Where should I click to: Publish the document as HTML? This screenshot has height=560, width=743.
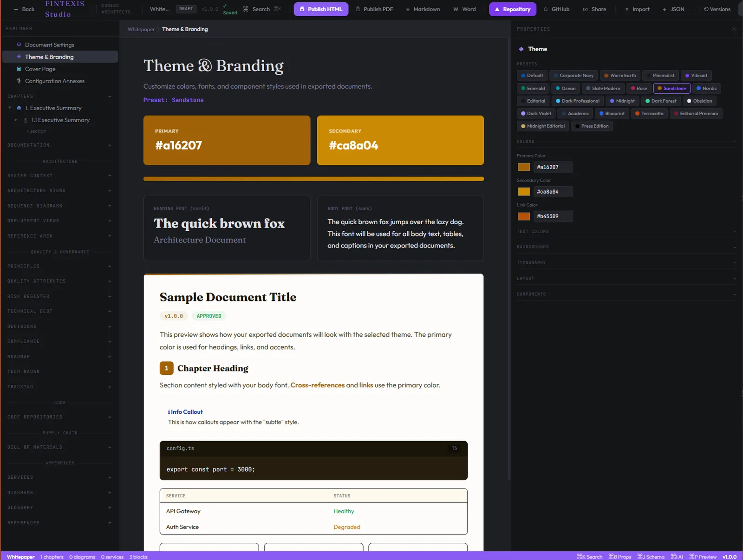321,9
